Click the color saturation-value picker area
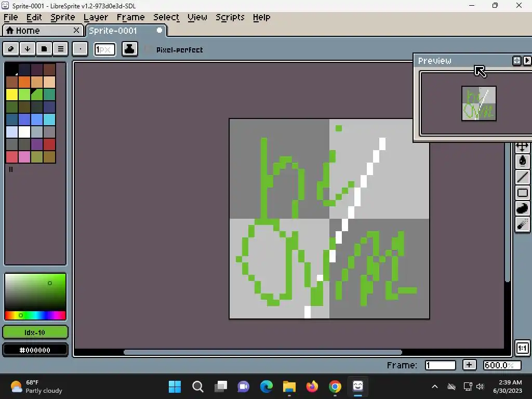 [35, 292]
